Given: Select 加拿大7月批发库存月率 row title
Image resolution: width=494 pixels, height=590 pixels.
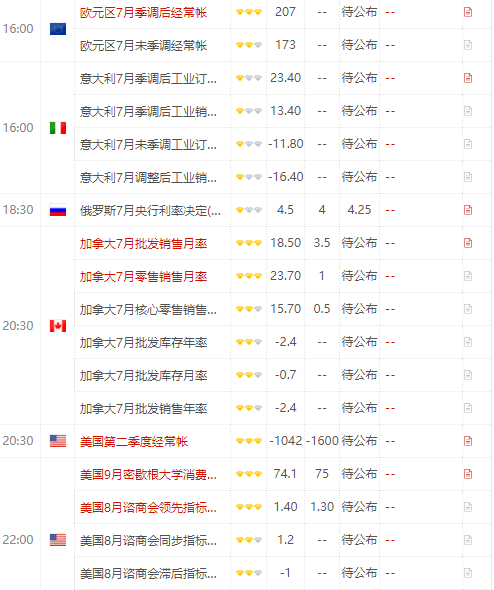Looking at the screenshot, I should (x=143, y=376).
